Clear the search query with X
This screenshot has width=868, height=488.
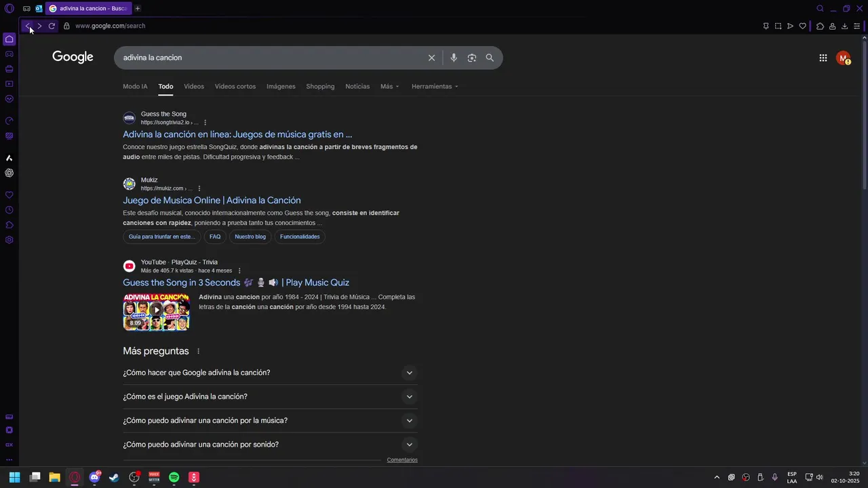click(x=431, y=58)
